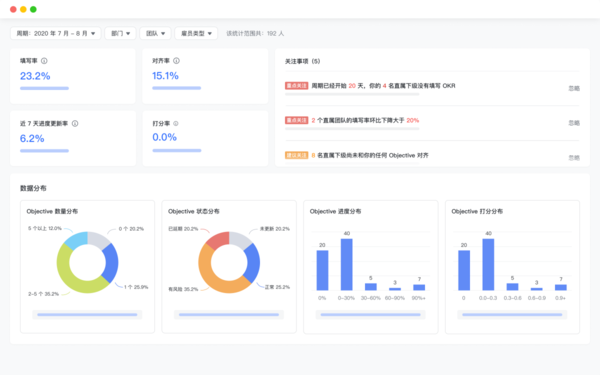Viewport: 600px width, 375px height.
Task: Click the 有风险 35.2% legend label
Action: click(183, 289)
